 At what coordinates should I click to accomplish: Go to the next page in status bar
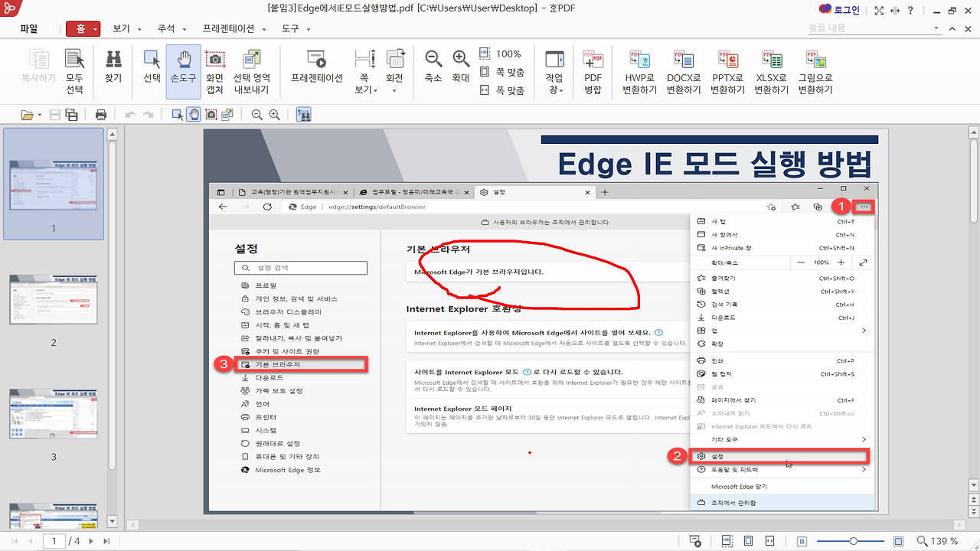pos(91,541)
